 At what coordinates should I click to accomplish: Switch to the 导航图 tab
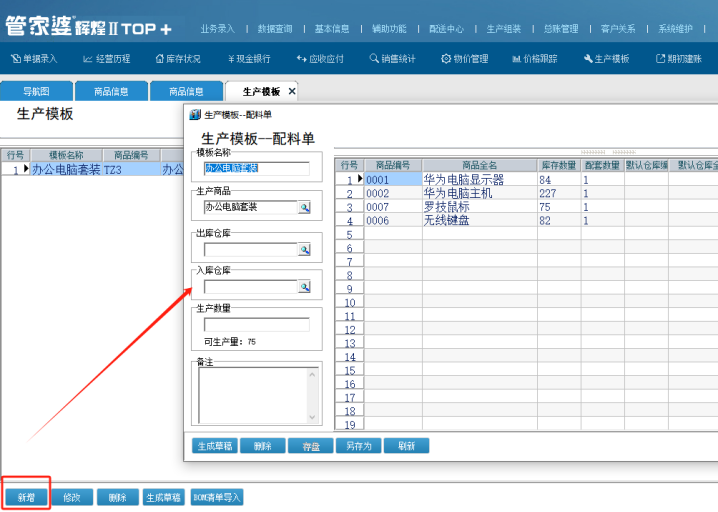(x=37, y=91)
